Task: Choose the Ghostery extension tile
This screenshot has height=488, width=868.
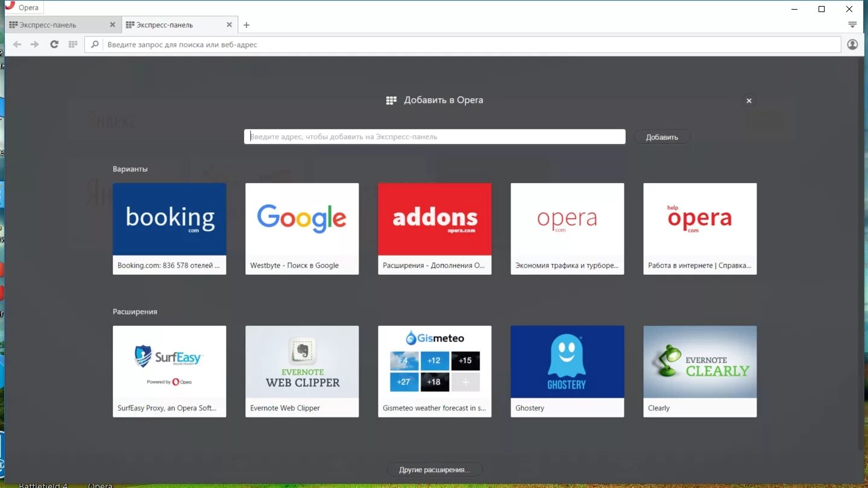Action: 567,372
